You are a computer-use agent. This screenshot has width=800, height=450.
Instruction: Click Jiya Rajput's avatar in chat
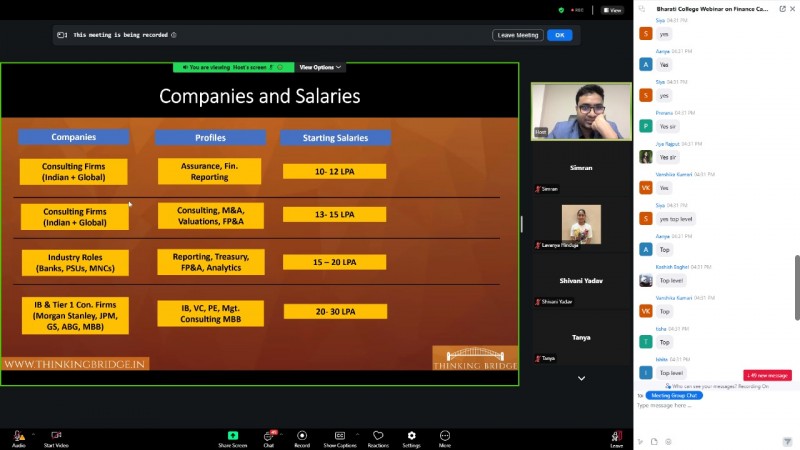(646, 157)
